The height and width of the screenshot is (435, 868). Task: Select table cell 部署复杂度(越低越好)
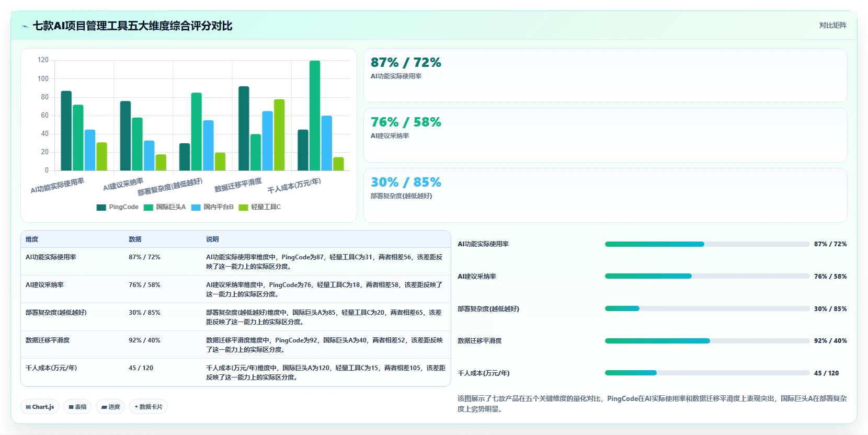[x=56, y=313]
